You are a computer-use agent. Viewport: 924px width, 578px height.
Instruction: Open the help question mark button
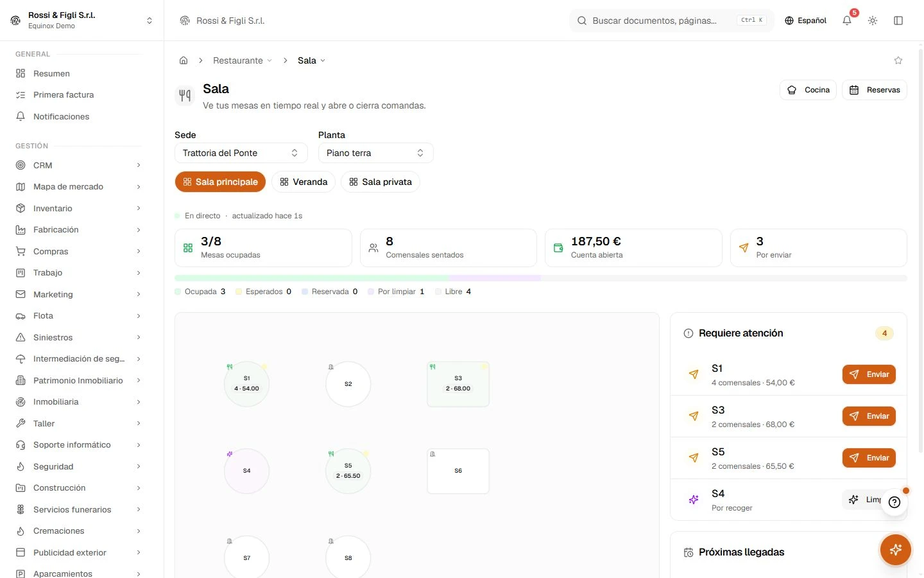[894, 502]
